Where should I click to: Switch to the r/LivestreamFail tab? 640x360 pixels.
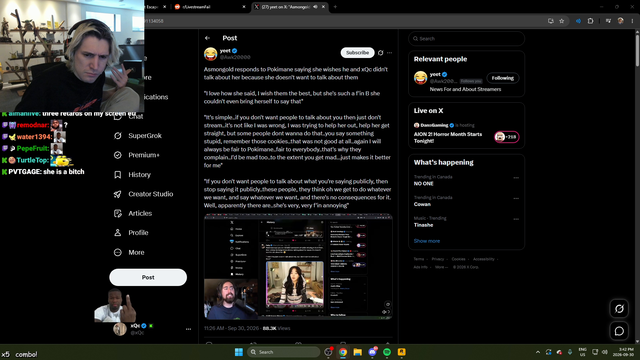[210, 7]
